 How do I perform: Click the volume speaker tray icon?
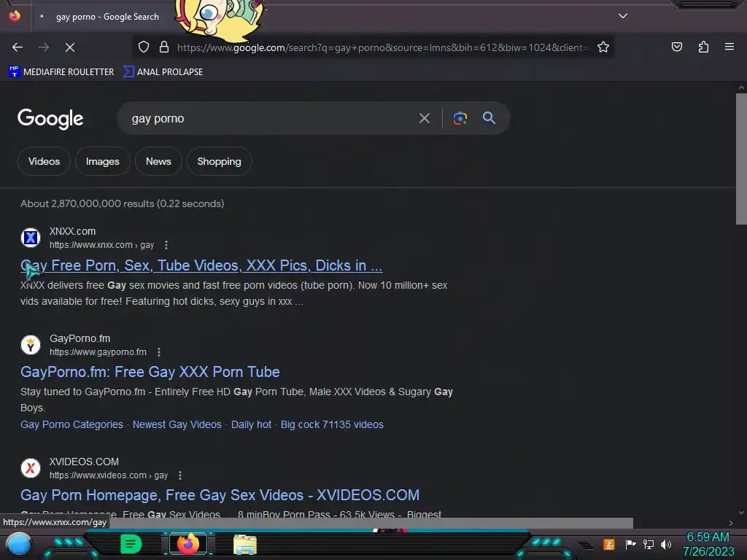click(665, 544)
